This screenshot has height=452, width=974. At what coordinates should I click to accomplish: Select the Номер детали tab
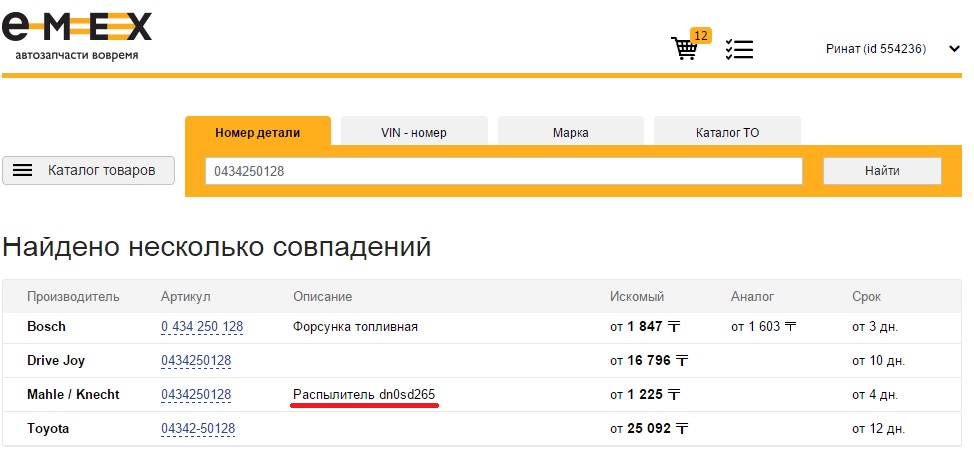click(x=258, y=132)
